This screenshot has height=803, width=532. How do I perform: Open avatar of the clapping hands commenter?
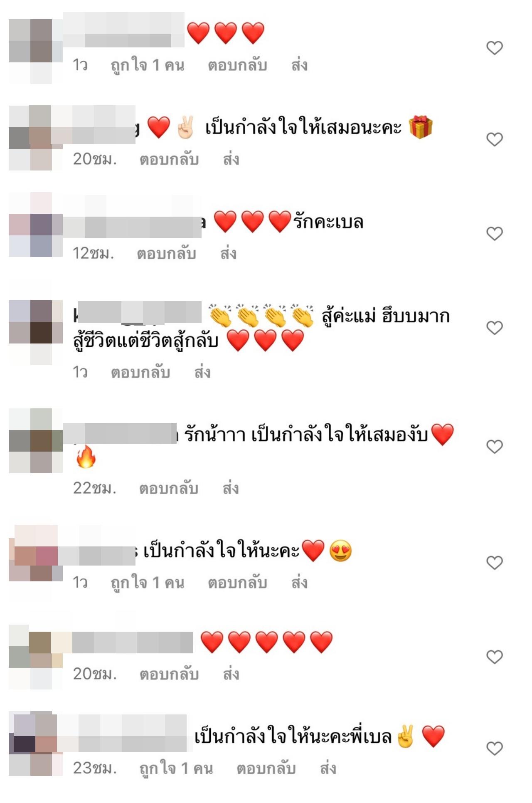tap(36, 332)
